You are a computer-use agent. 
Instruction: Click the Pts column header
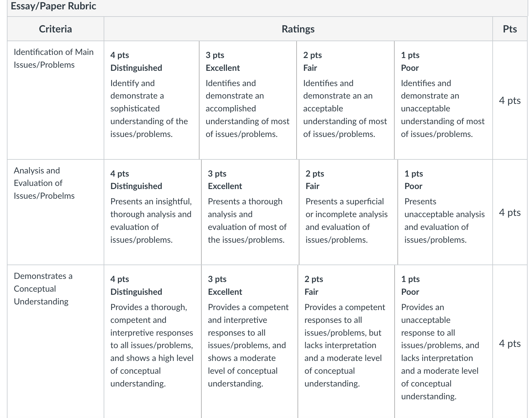(510, 29)
